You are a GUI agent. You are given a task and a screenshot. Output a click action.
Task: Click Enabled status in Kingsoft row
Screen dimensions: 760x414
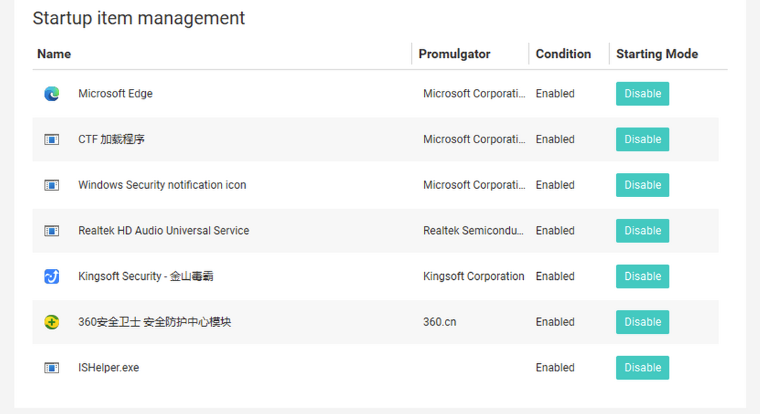tap(555, 276)
